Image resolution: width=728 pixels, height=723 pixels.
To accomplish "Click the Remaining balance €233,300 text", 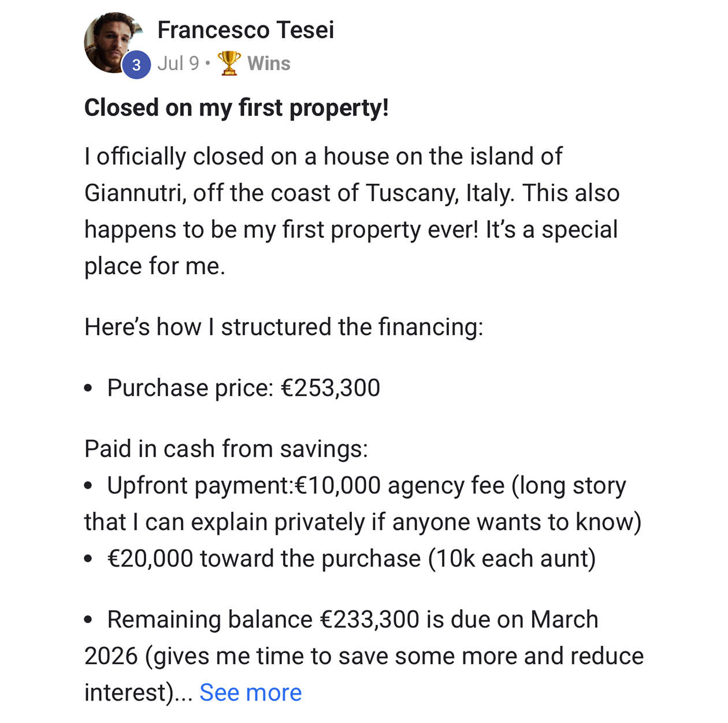I will click(263, 620).
